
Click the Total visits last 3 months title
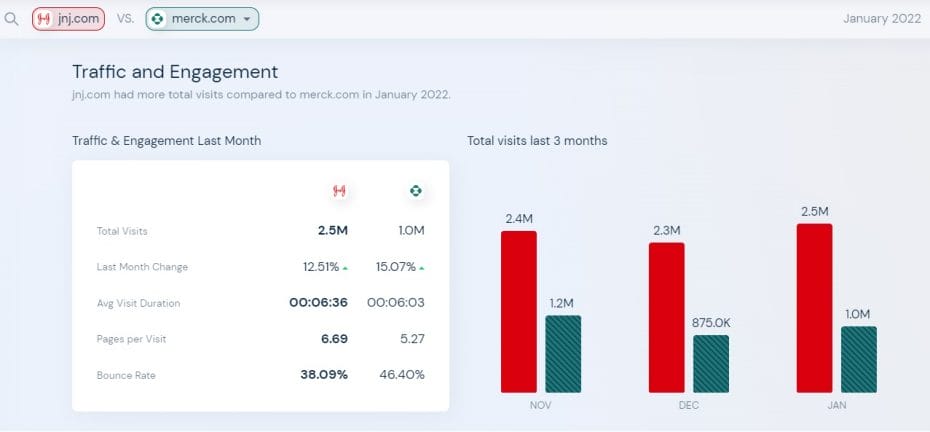point(537,141)
